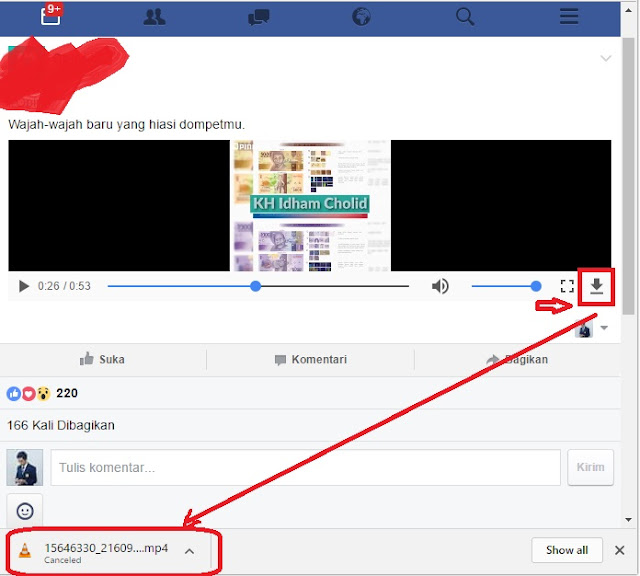View the 220 reactions count
Screen dimensions: 640x576
point(67,393)
